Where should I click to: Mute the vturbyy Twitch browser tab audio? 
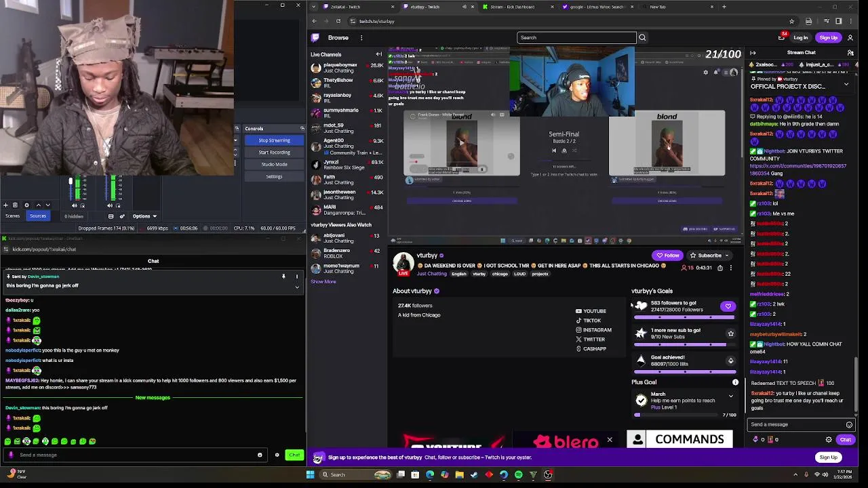[464, 7]
